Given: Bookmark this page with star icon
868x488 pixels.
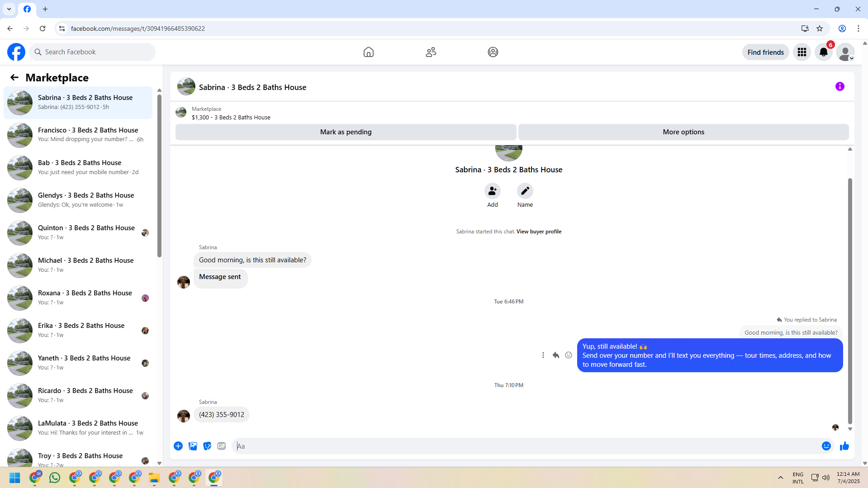Looking at the screenshot, I should click(x=820, y=28).
